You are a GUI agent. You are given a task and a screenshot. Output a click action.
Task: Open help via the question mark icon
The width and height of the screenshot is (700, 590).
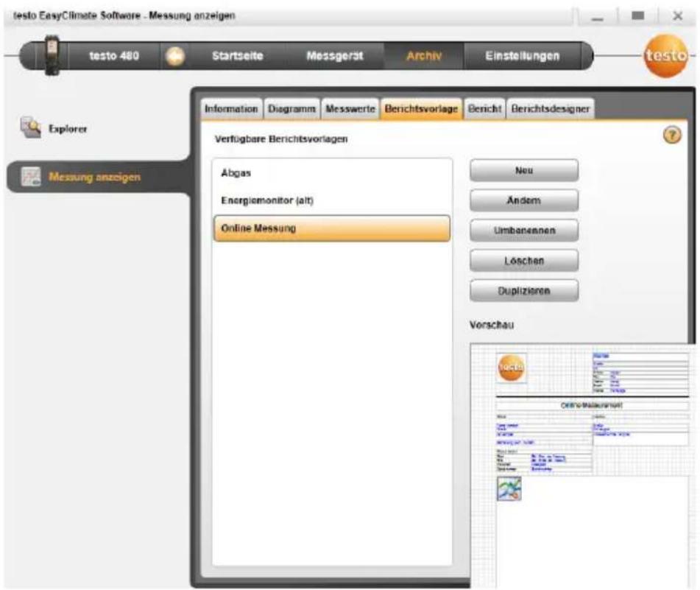(672, 135)
